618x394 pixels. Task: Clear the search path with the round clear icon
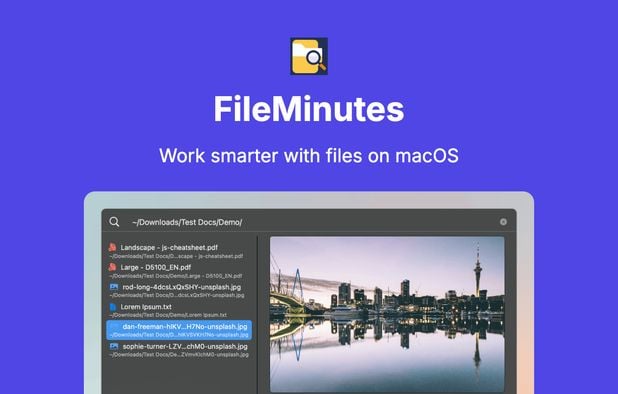click(503, 222)
